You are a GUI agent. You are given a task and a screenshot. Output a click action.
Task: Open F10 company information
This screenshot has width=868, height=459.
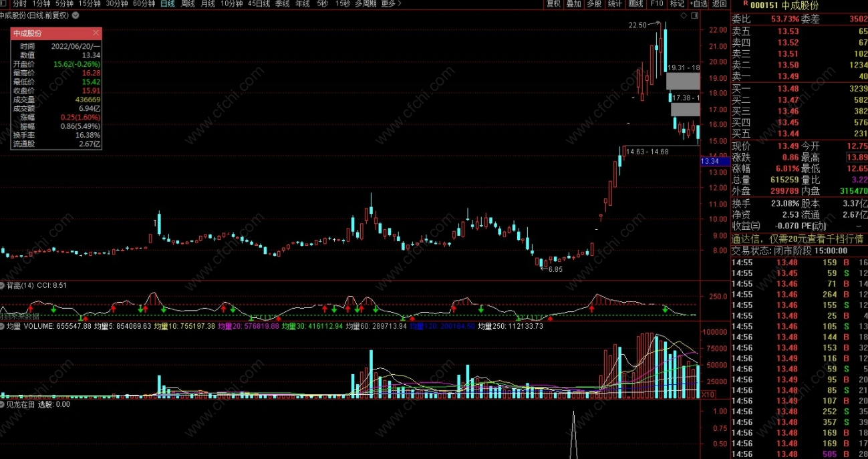657,4
